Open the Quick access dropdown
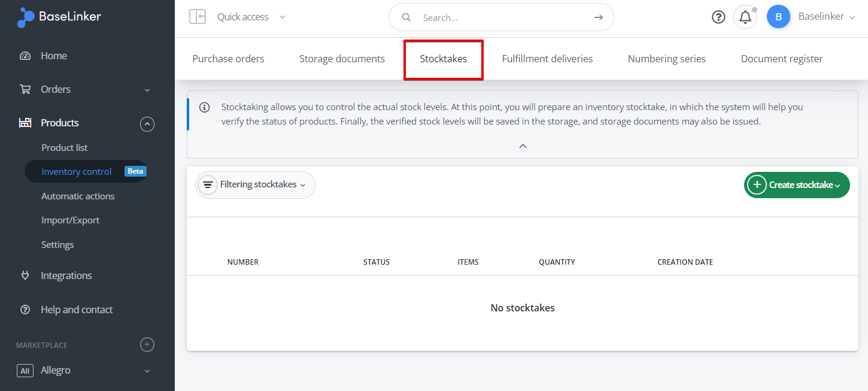 point(251,17)
